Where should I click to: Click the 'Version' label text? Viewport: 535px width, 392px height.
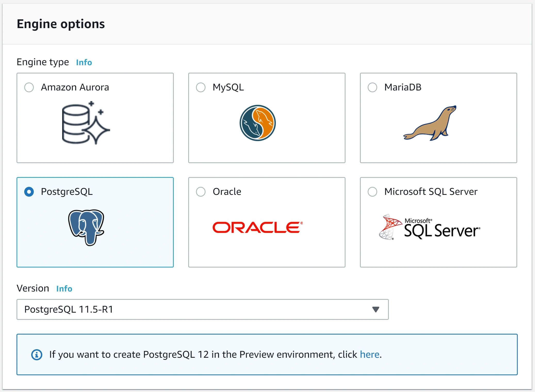click(x=33, y=288)
